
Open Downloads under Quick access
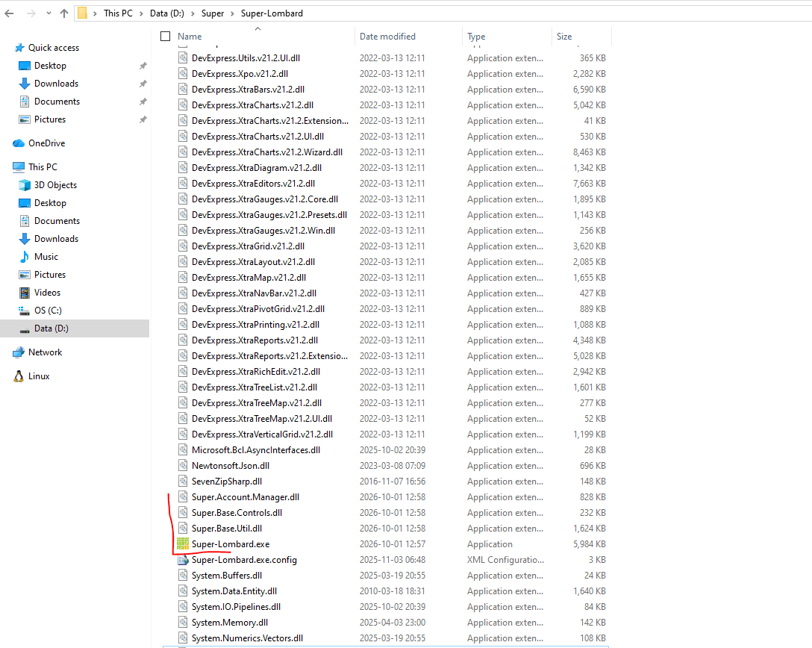(57, 84)
